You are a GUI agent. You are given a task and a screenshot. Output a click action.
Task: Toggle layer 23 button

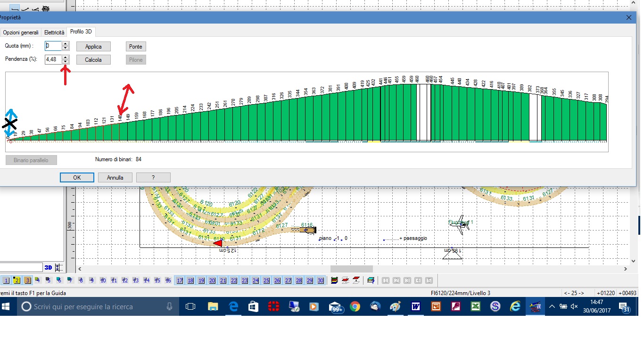point(245,280)
